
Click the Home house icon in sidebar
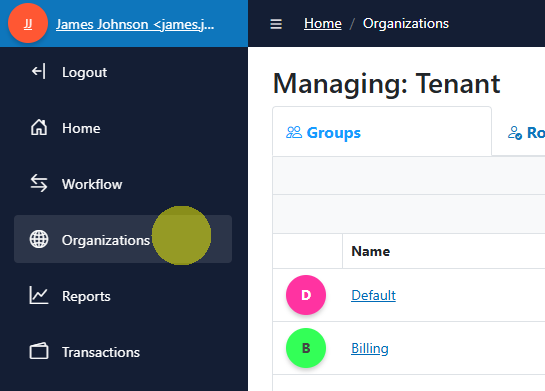point(39,127)
